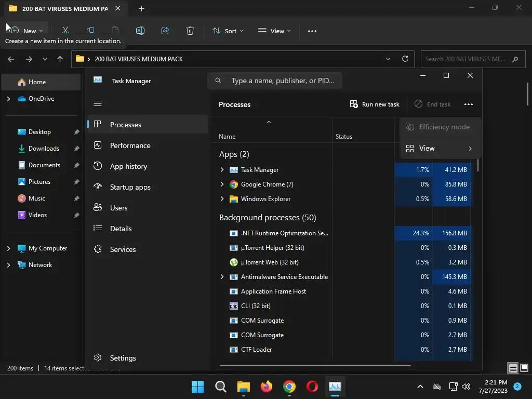Expand the Windows Explorer process group
Viewport: 532px width, 399px height.
pyautogui.click(x=222, y=199)
